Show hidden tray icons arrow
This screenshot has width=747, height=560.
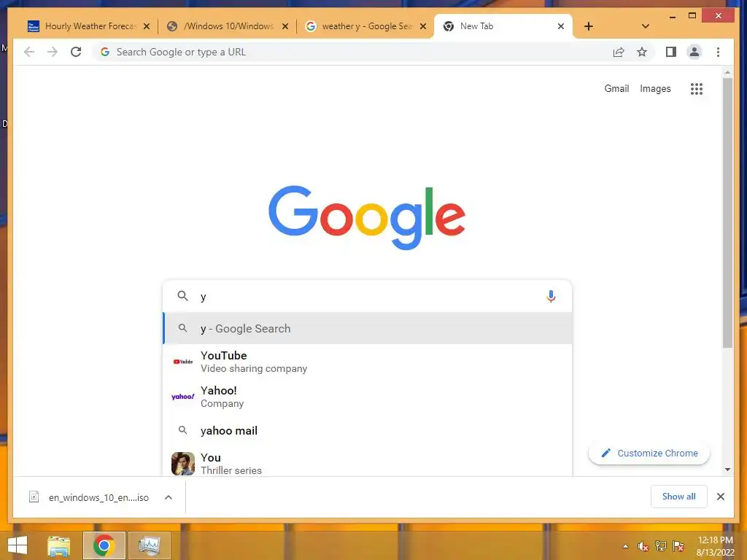tap(625, 546)
